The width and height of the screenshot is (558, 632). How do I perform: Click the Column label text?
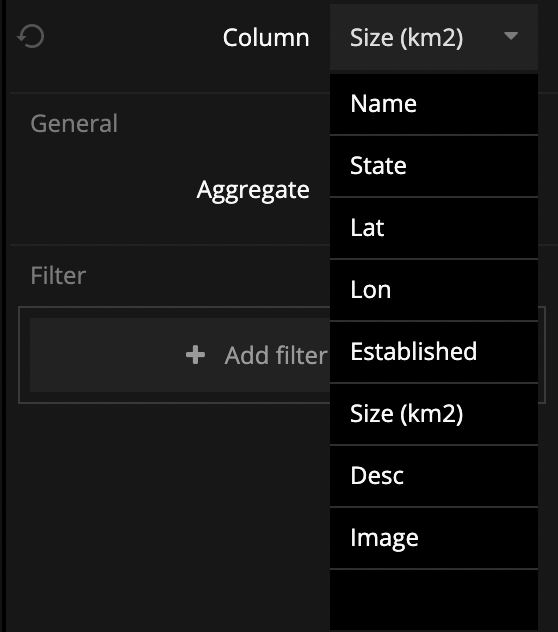[x=266, y=37]
